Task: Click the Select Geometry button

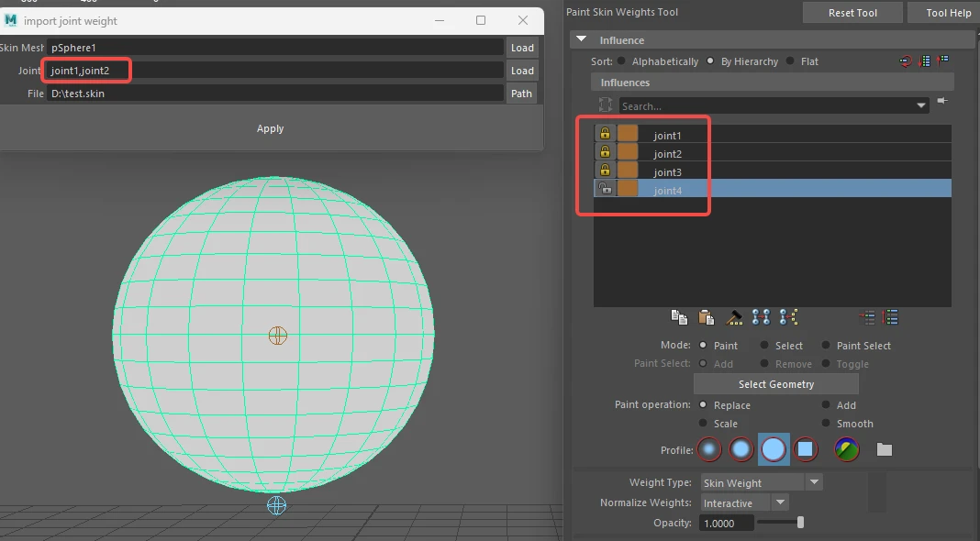Action: coord(776,384)
